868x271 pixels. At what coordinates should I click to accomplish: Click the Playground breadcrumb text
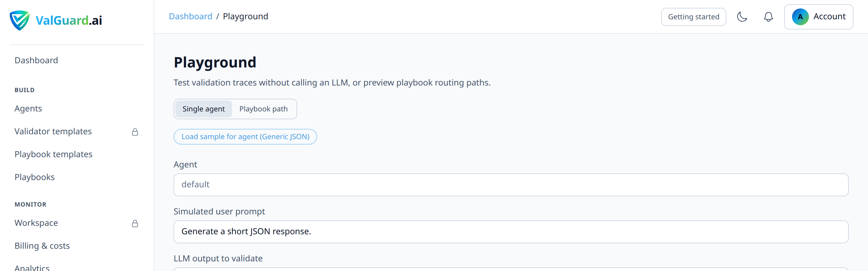pos(246,16)
